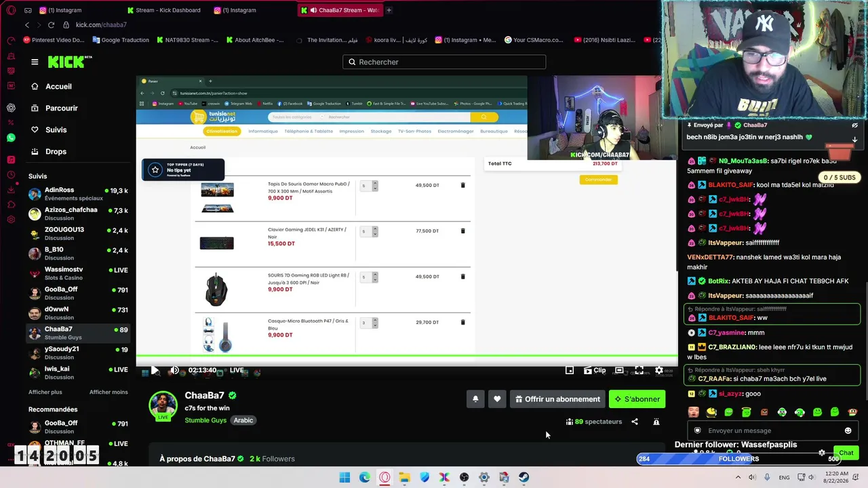The width and height of the screenshot is (868, 488).
Task: Click the Arabic language tag
Action: [243, 420]
